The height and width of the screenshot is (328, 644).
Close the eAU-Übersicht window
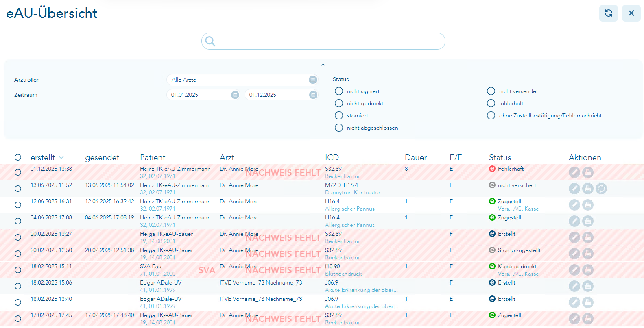click(631, 13)
